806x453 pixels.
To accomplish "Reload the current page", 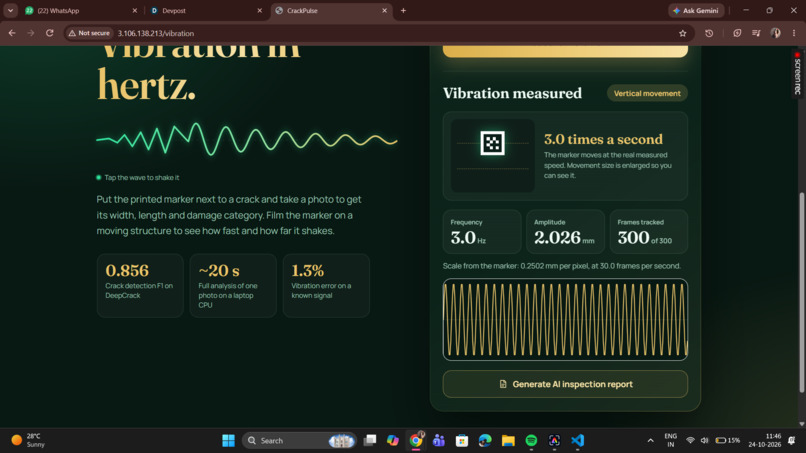I will [x=50, y=33].
